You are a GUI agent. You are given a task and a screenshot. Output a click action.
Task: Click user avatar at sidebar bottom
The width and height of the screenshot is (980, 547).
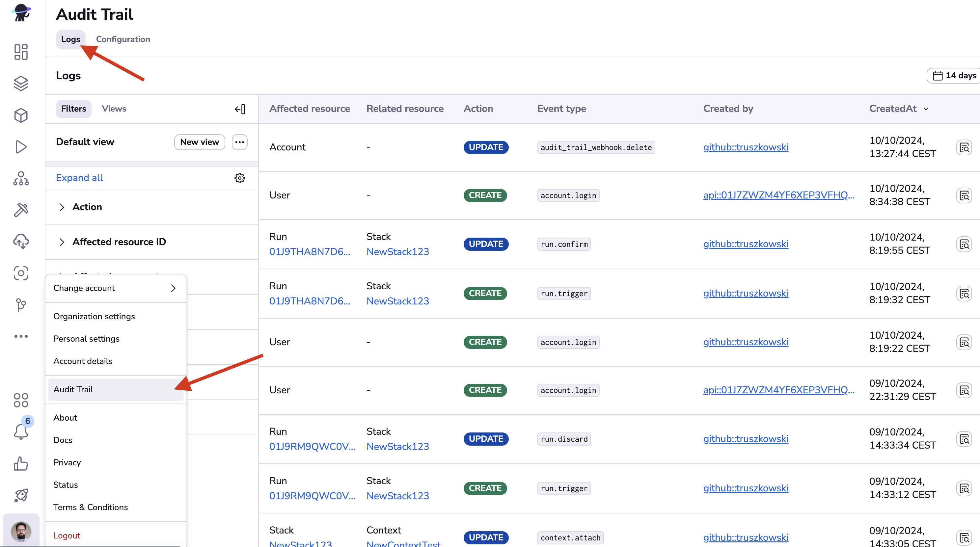coord(21,531)
